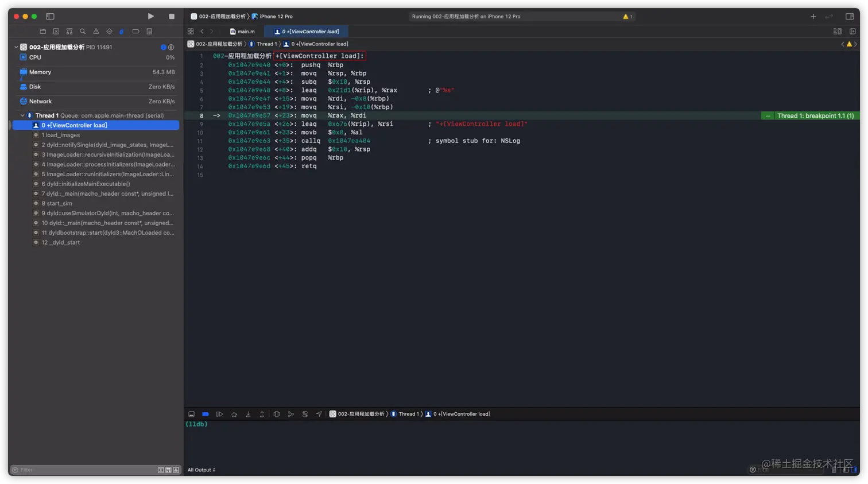The height and width of the screenshot is (484, 868).
Task: Open the Library with the plus button
Action: pyautogui.click(x=813, y=17)
